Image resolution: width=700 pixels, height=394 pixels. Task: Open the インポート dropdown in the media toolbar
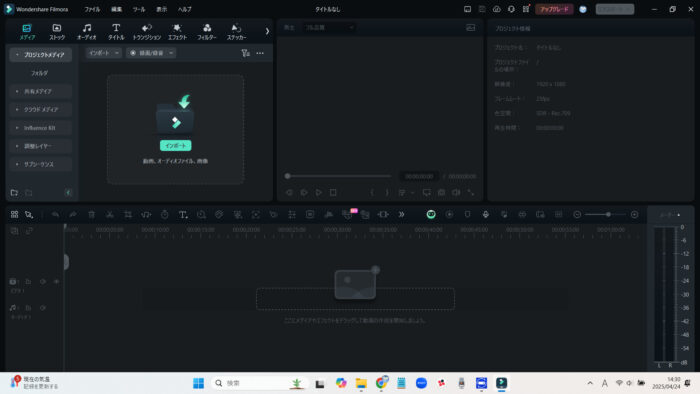click(104, 53)
